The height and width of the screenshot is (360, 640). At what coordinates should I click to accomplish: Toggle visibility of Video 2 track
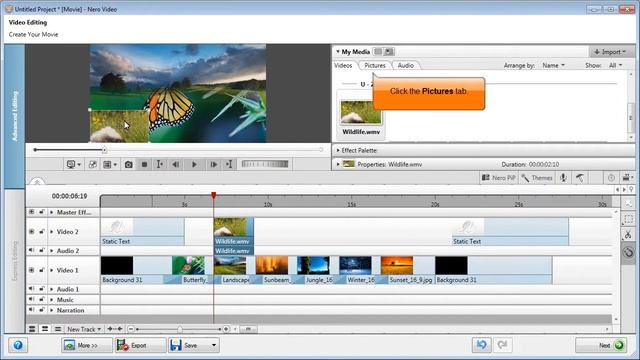point(31,231)
